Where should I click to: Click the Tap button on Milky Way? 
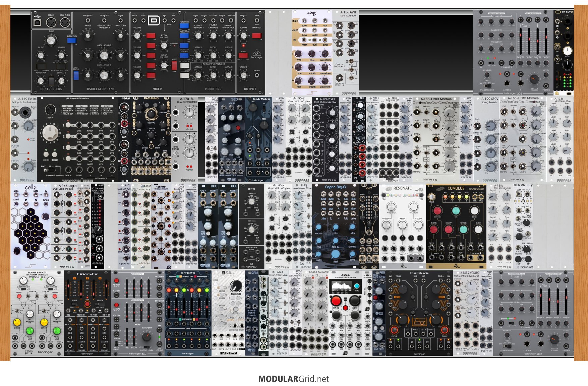click(528, 259)
